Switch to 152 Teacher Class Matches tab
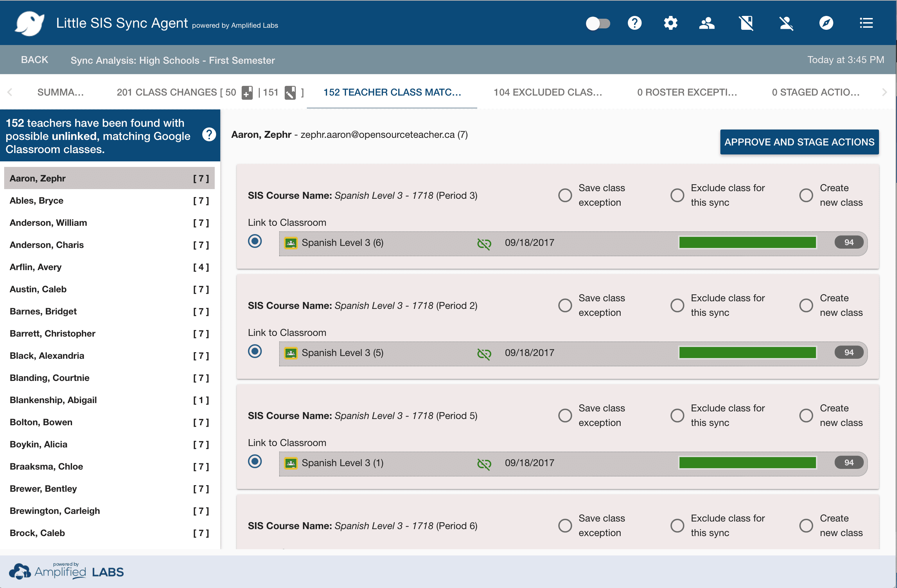Viewport: 897px width, 588px height. coord(392,92)
